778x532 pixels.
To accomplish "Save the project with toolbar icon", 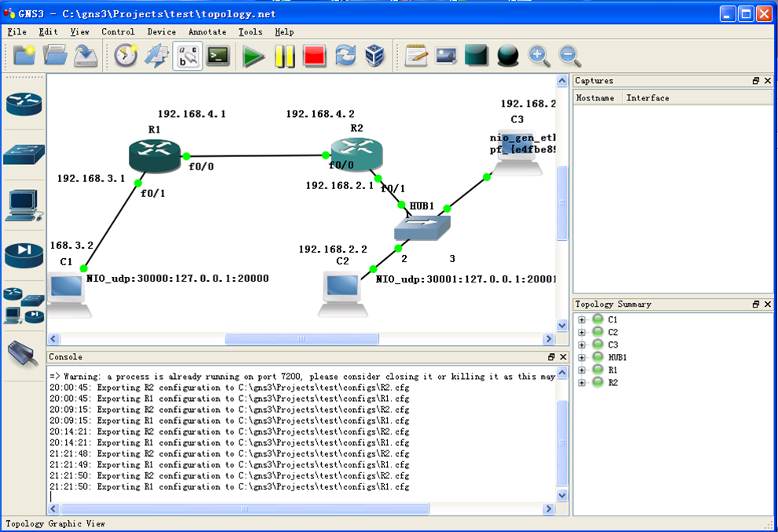I will [x=86, y=56].
